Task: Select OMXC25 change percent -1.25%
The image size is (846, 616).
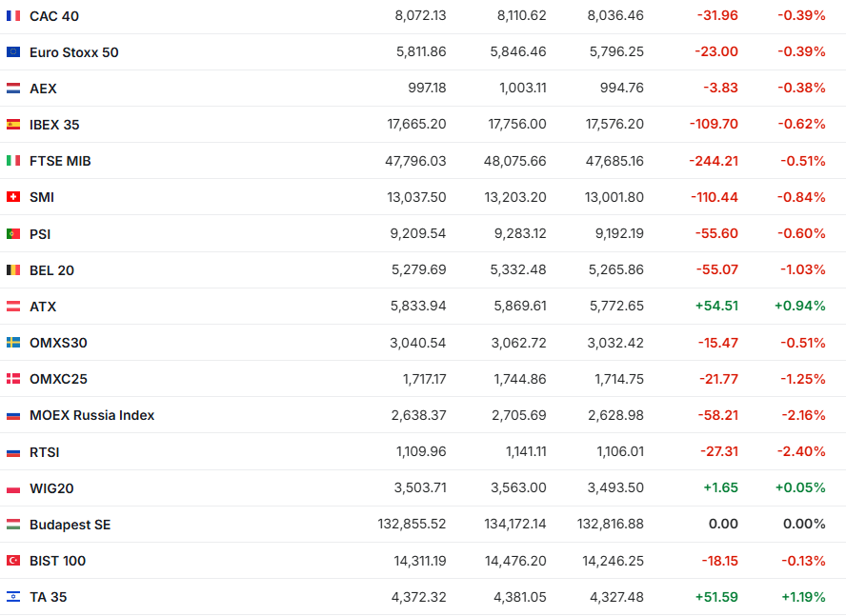Action: 803,379
